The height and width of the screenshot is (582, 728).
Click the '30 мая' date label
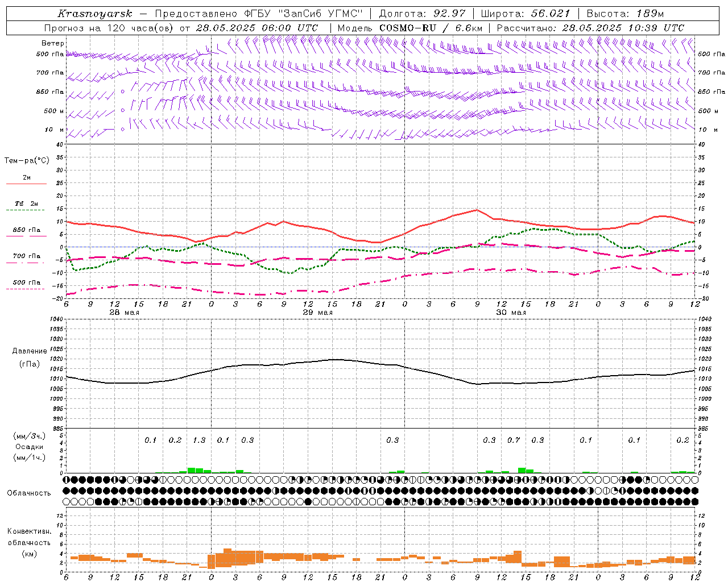tap(511, 313)
